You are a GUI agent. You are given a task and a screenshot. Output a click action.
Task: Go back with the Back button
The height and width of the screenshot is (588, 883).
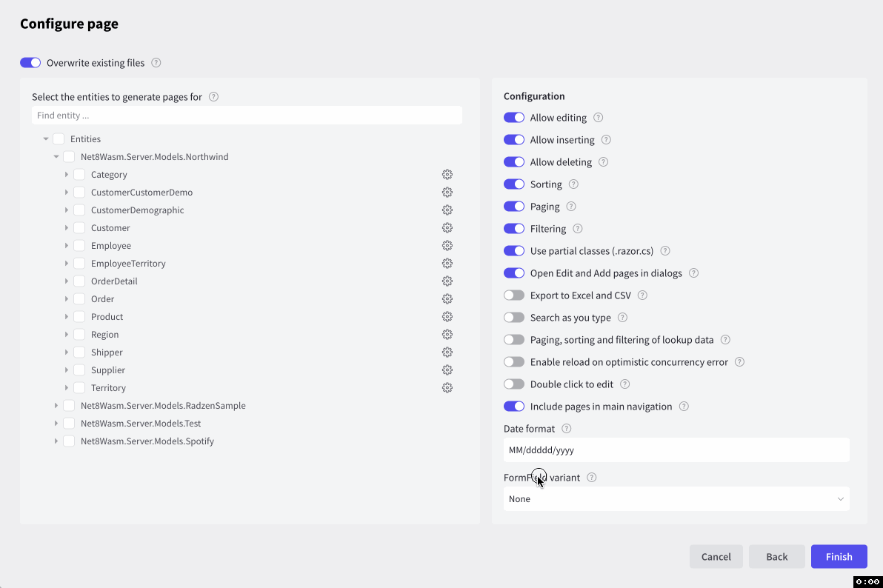coord(776,556)
